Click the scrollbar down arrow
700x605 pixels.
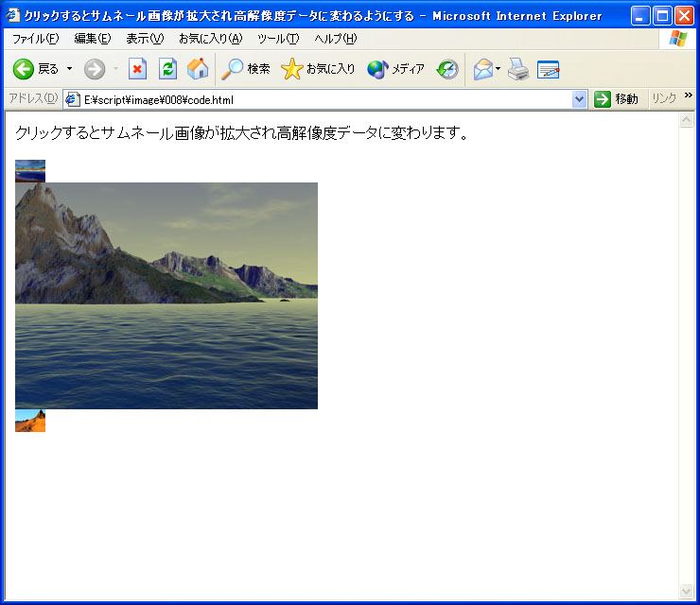point(686,591)
